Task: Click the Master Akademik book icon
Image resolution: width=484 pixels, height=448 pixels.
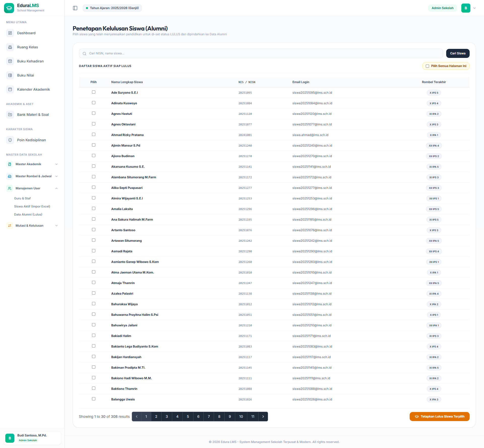Action: pos(10,164)
